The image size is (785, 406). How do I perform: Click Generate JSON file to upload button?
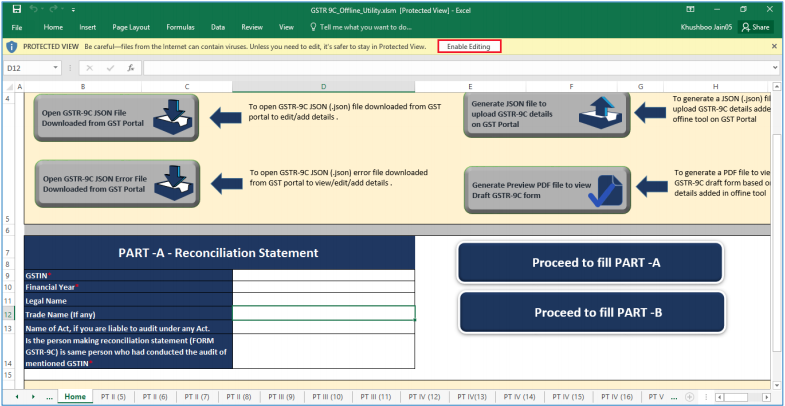point(547,114)
